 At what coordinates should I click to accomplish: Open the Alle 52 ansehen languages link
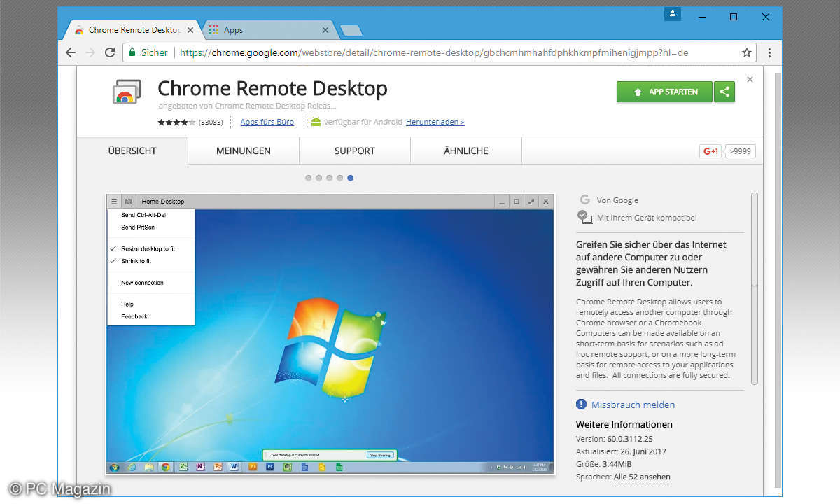pos(642,477)
